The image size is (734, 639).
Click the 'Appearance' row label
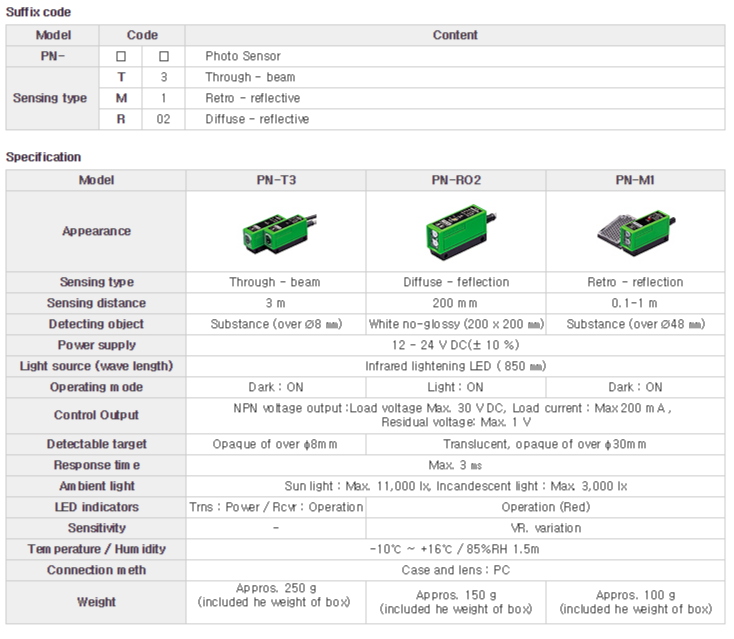pyautogui.click(x=96, y=231)
